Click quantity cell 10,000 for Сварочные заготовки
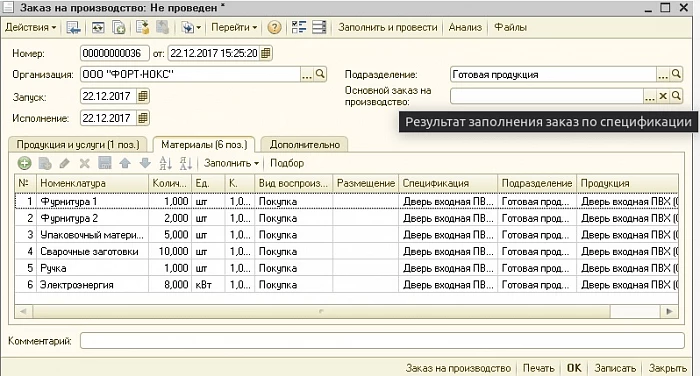Viewport: 700px width, 376px height. coord(170,251)
